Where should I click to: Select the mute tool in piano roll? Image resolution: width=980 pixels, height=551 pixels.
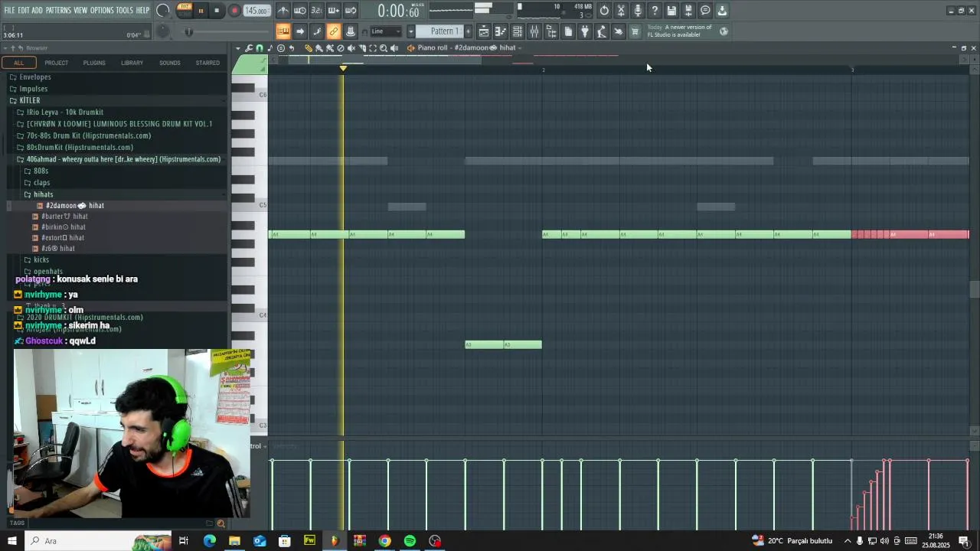[351, 48]
